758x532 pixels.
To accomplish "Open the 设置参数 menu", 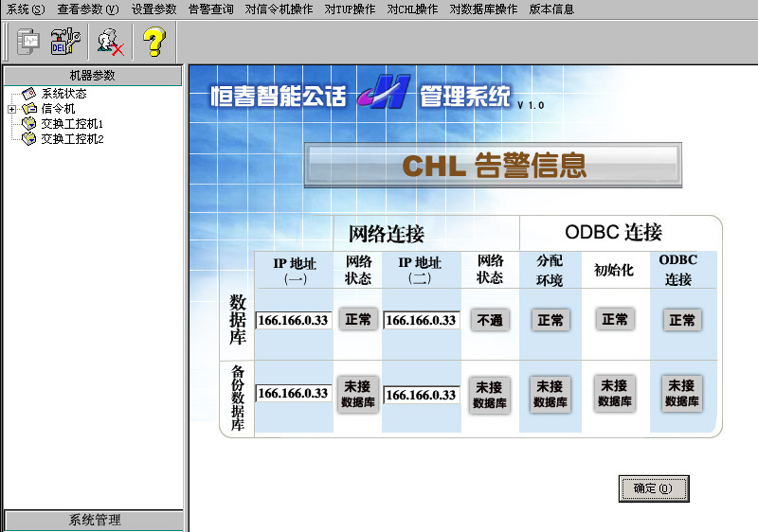I will coord(153,9).
